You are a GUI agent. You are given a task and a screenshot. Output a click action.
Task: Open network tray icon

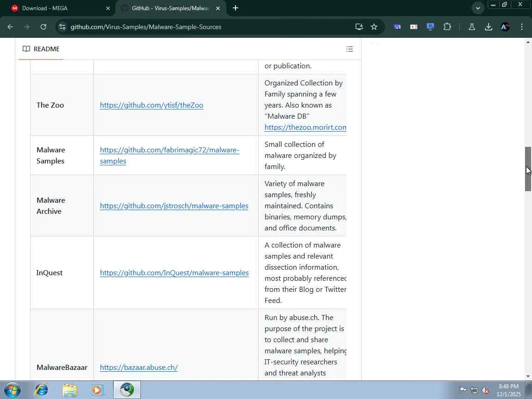tap(474, 391)
